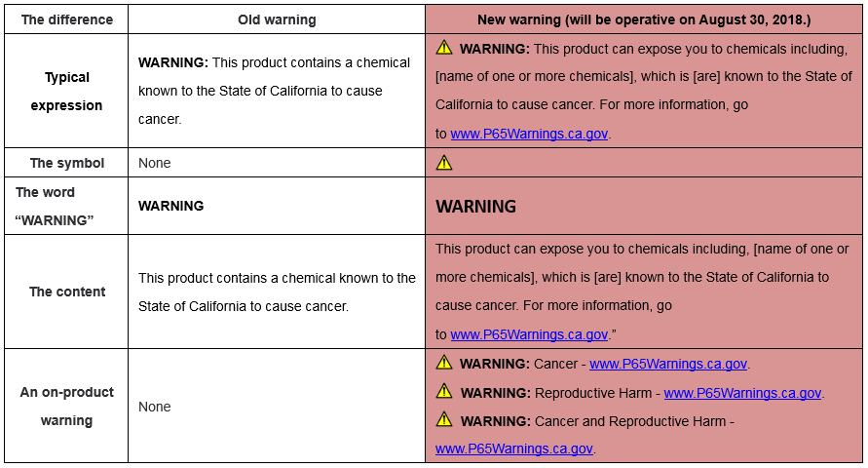Open the last P65Warnings link at table bottom
The image size is (868, 468).
(514, 448)
